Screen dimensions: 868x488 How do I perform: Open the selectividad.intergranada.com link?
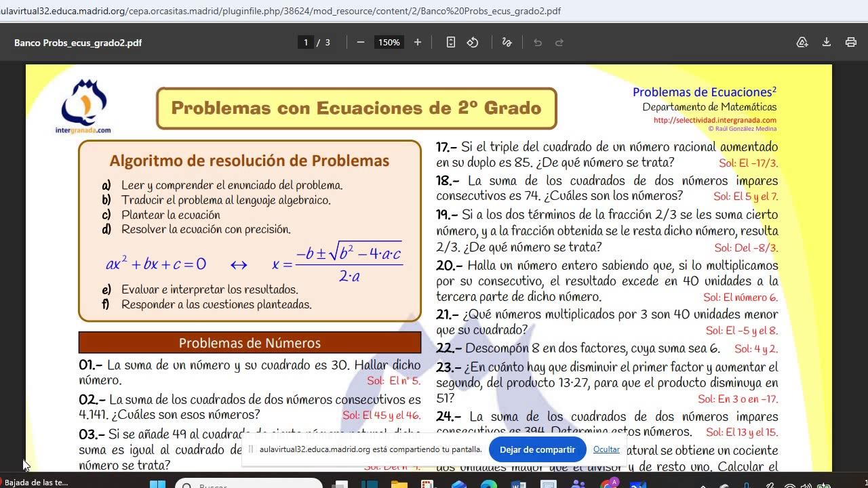(715, 120)
